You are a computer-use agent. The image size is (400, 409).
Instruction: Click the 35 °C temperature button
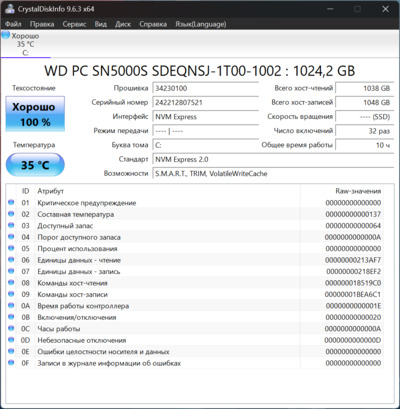(35, 165)
